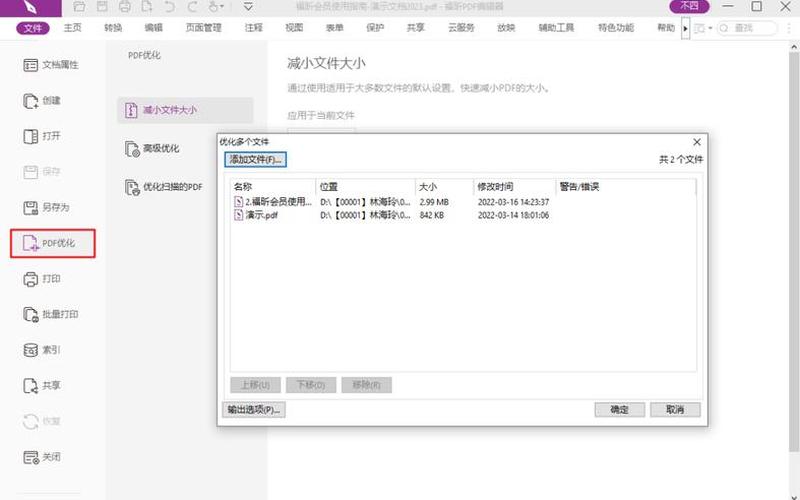Click the open folder icon in quick access toolbar
This screenshot has width=800, height=500.
pyautogui.click(x=79, y=7)
